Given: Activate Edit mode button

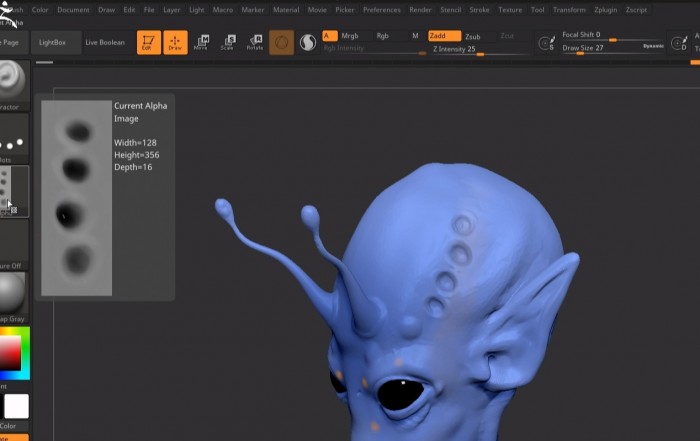Looking at the screenshot, I should click(148, 43).
